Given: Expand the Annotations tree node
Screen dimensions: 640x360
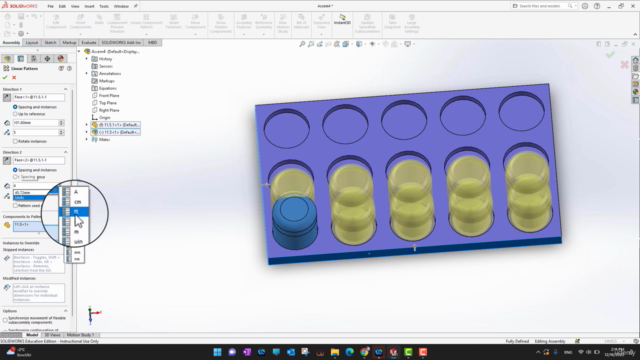Looking at the screenshot, I should (x=87, y=73).
